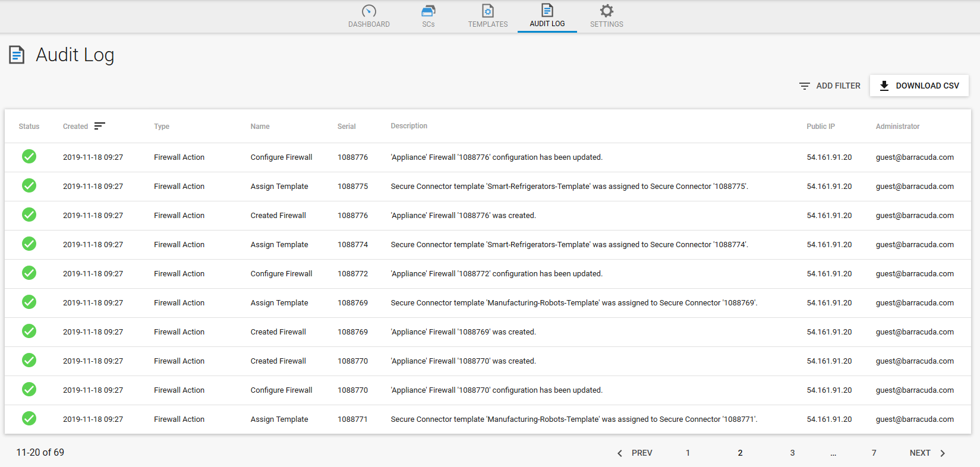The height and width of the screenshot is (467, 980).
Task: Click status icon for Smart-Refrigerators assigned to 1088775 row
Action: [29, 186]
